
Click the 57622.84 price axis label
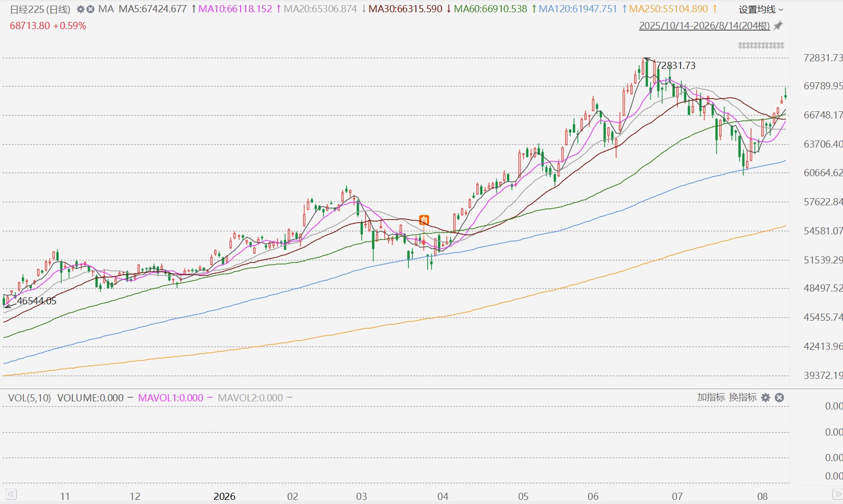tap(823, 202)
